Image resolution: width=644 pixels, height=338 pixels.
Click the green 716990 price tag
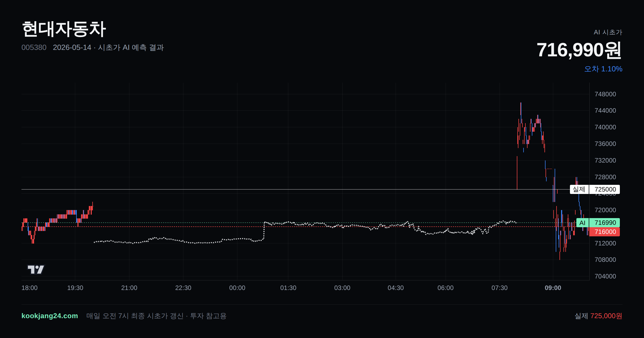[x=605, y=223]
